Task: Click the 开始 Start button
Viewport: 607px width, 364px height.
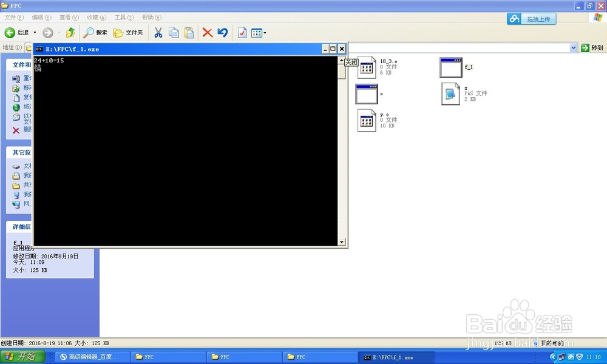Action: (23, 356)
